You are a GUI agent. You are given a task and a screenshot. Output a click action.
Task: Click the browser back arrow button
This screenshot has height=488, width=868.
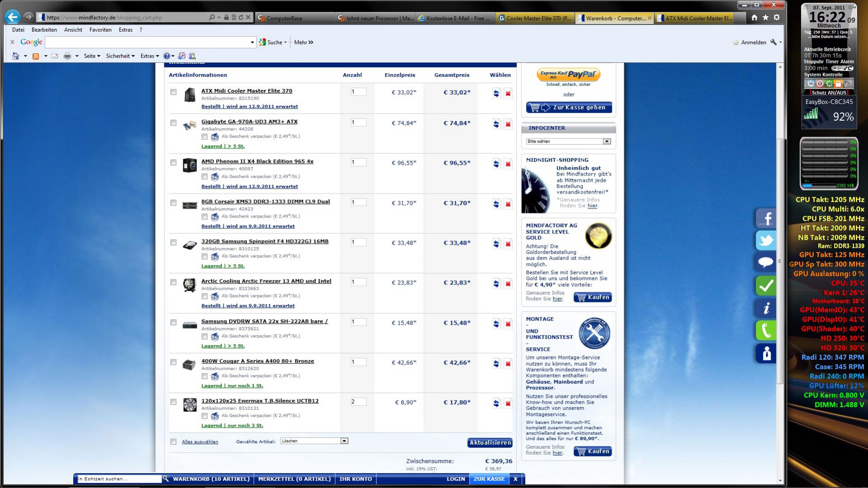click(13, 17)
